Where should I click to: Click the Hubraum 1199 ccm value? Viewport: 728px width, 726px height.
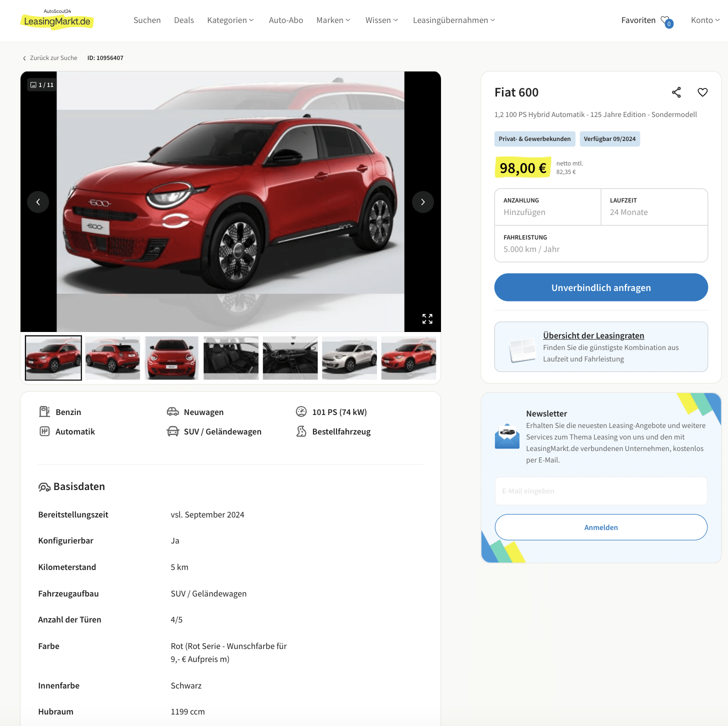(187, 711)
